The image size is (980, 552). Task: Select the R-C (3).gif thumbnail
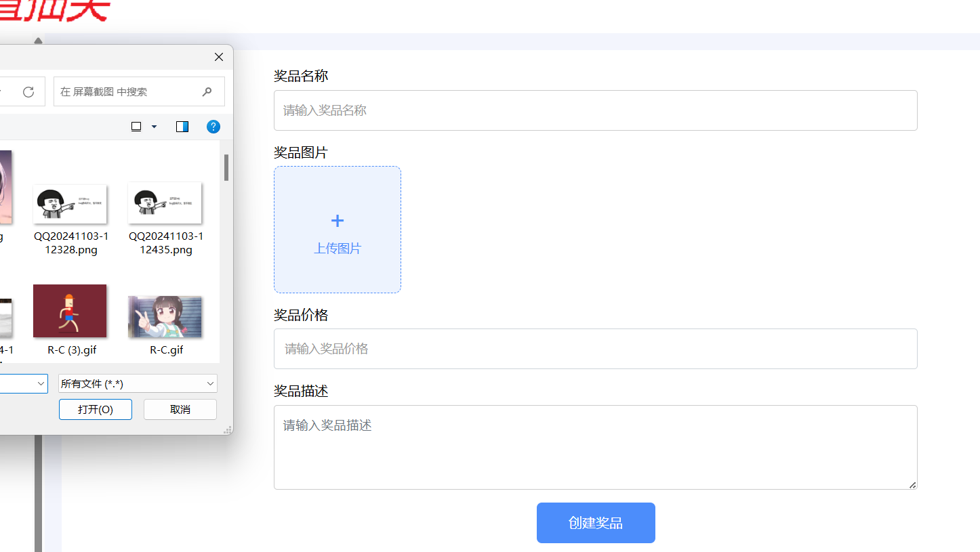point(70,311)
